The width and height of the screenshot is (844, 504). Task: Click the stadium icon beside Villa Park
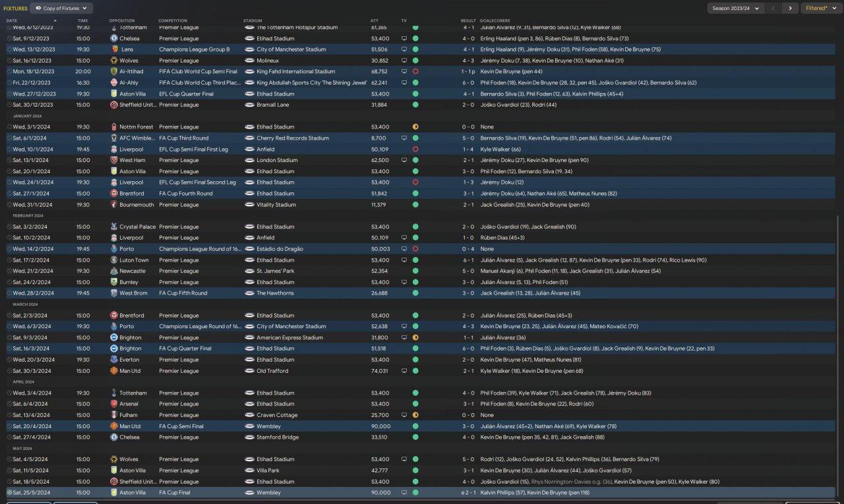click(249, 470)
